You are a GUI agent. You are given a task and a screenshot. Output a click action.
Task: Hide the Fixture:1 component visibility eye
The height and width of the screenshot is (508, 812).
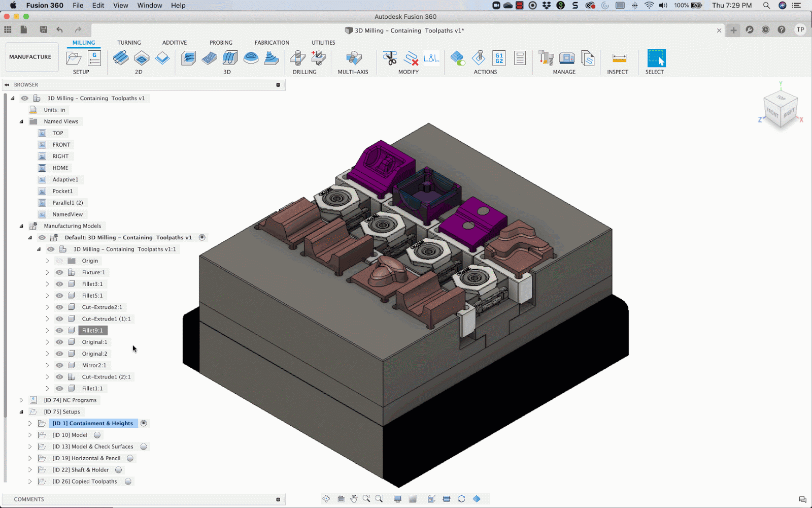59,272
